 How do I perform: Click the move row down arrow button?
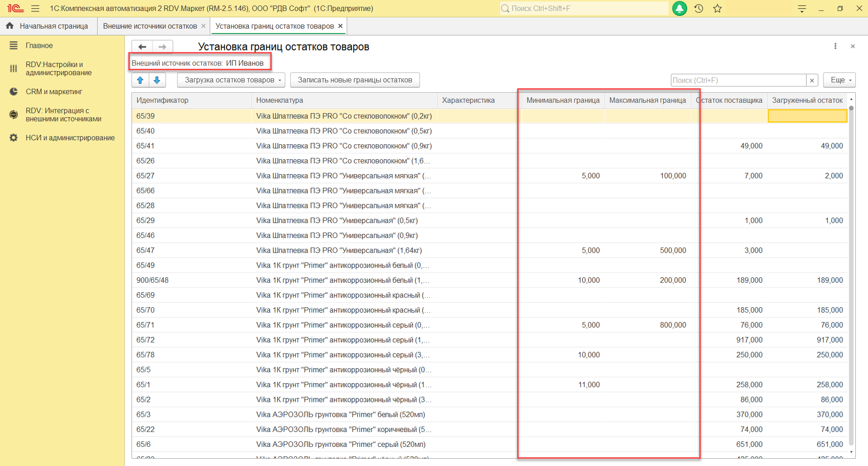point(157,80)
